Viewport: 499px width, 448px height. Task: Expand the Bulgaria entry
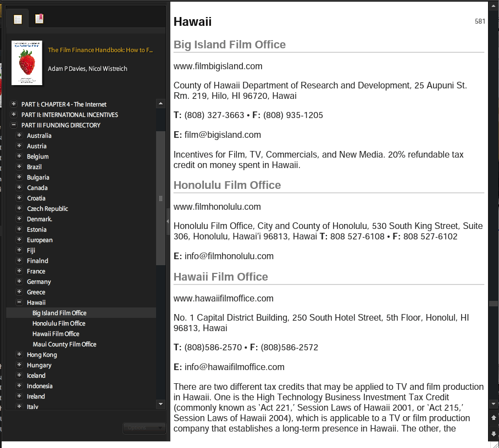point(19,177)
